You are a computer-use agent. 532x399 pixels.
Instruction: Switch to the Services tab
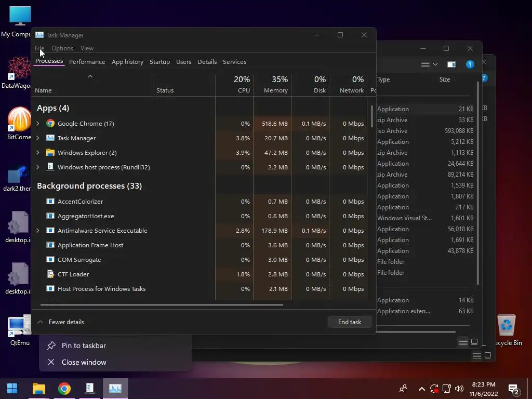tap(234, 62)
